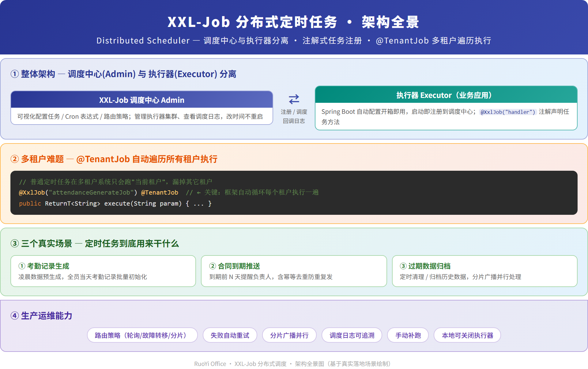
Task: Click the 回调日志 label
Action: 294,121
